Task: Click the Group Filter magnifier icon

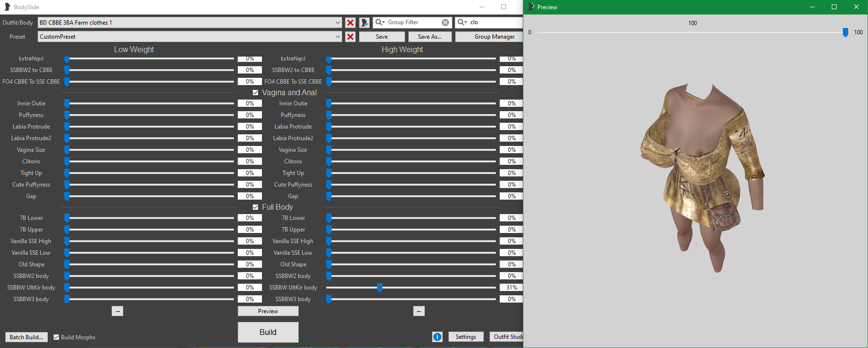Action: pos(380,22)
